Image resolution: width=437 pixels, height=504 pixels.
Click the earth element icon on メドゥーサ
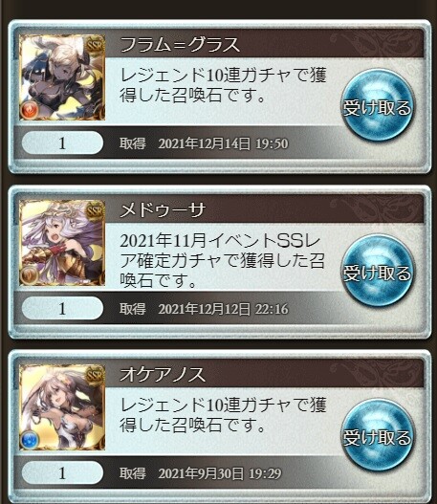30,275
